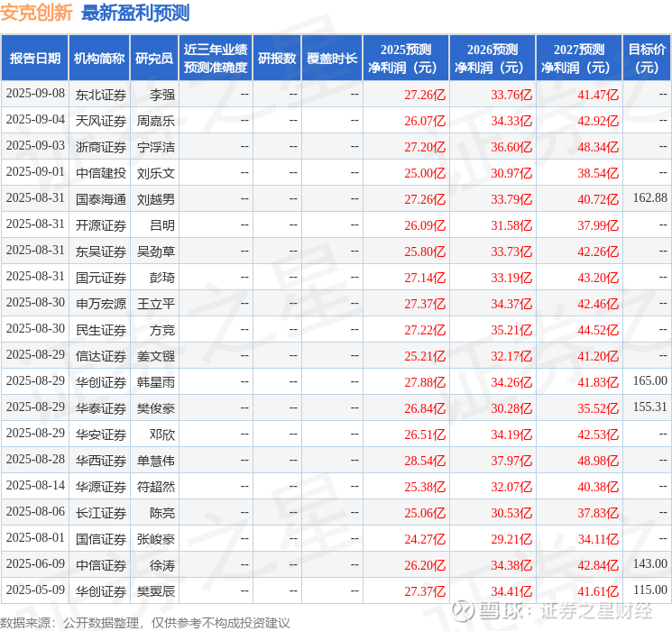Click the 24.27亿 2025 profit value
Viewport: 672px width, 631px height.
[x=425, y=539]
